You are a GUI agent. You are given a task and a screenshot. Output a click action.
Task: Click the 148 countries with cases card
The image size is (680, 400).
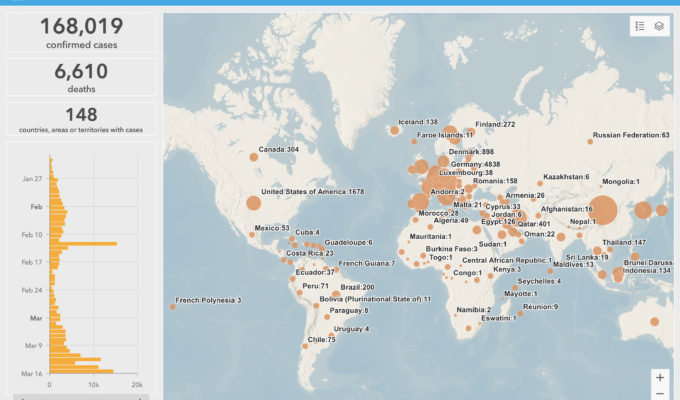point(81,120)
